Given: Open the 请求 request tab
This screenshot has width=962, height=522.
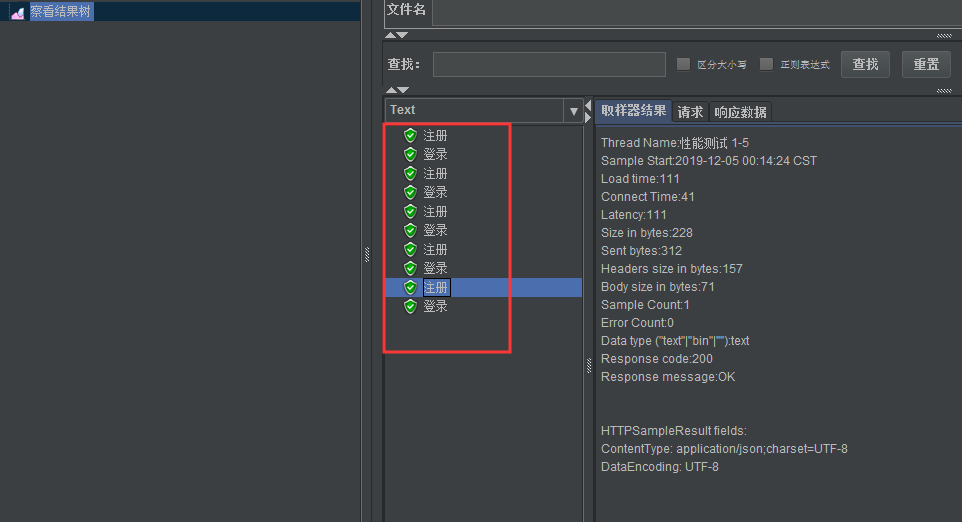Looking at the screenshot, I should pyautogui.click(x=690, y=112).
